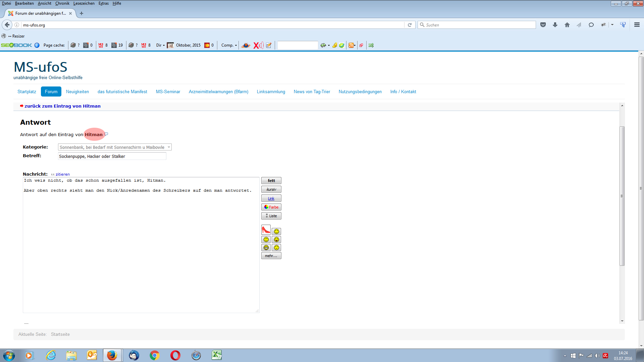Follow 'zurück zum Eintrag von Hitman' link
This screenshot has width=644, height=362.
(62, 106)
